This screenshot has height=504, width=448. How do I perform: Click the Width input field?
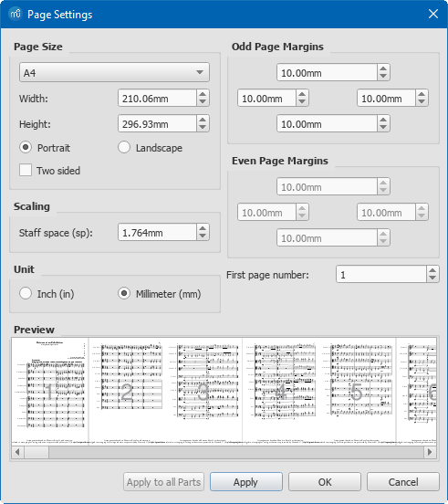[157, 98]
